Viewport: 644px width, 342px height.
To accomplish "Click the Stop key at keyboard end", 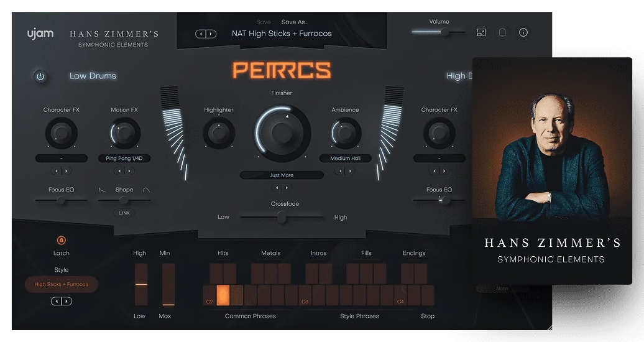I will (428, 295).
